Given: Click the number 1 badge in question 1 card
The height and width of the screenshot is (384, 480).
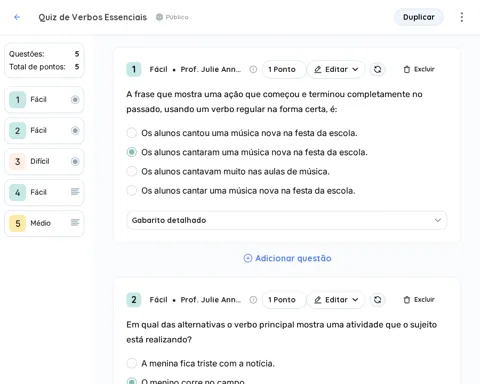Looking at the screenshot, I should [134, 69].
